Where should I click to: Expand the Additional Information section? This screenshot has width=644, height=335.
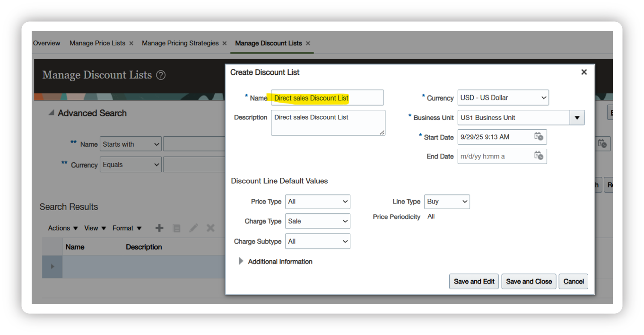[x=241, y=261]
